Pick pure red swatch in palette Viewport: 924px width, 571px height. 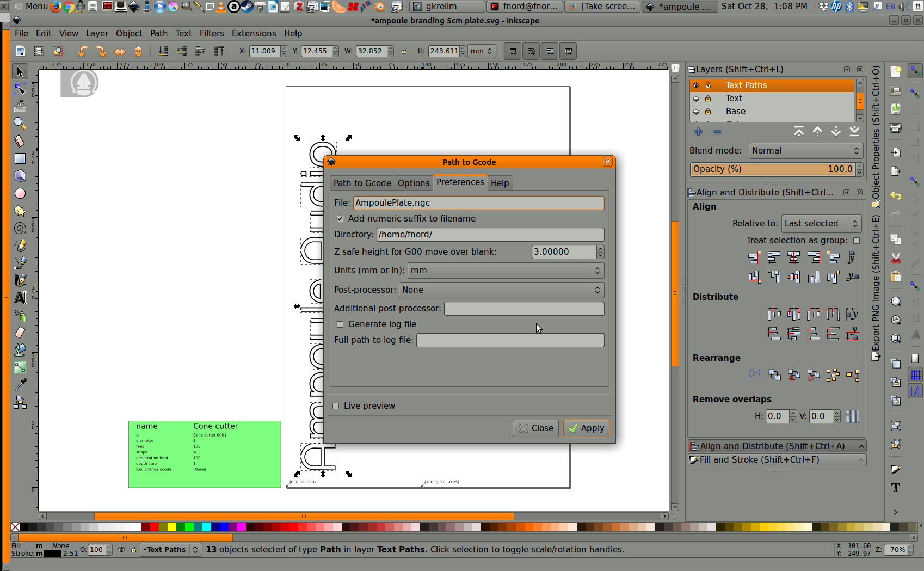click(x=154, y=527)
